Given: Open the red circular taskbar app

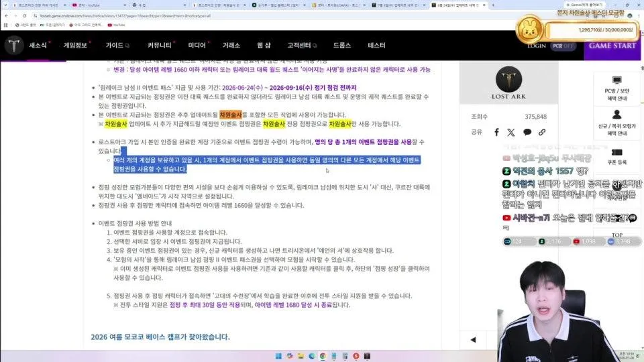Looking at the screenshot, I should click(356, 356).
